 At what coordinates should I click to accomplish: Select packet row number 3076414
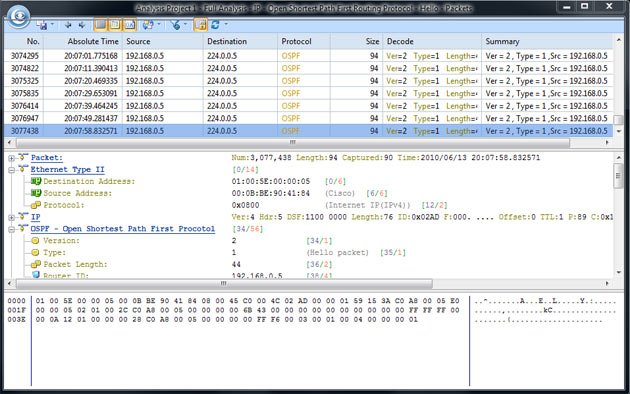click(309, 106)
